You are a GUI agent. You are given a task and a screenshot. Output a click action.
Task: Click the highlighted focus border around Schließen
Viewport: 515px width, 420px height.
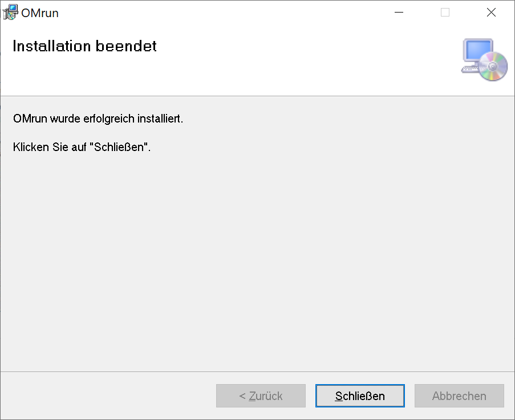(x=360, y=386)
